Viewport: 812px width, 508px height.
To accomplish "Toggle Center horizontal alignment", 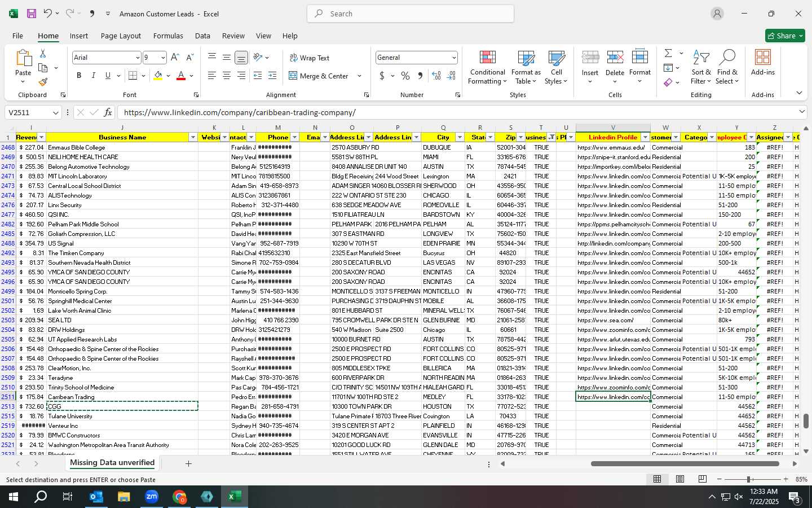I will click(x=226, y=76).
